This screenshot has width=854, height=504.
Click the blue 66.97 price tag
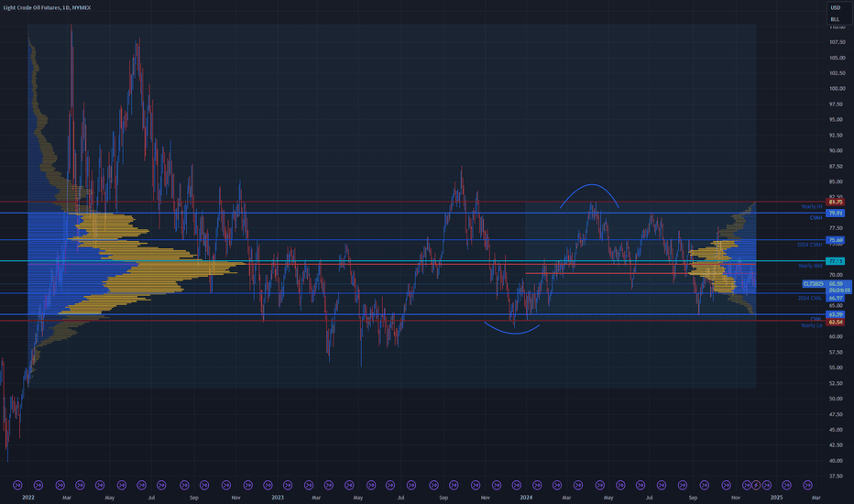coord(836,298)
